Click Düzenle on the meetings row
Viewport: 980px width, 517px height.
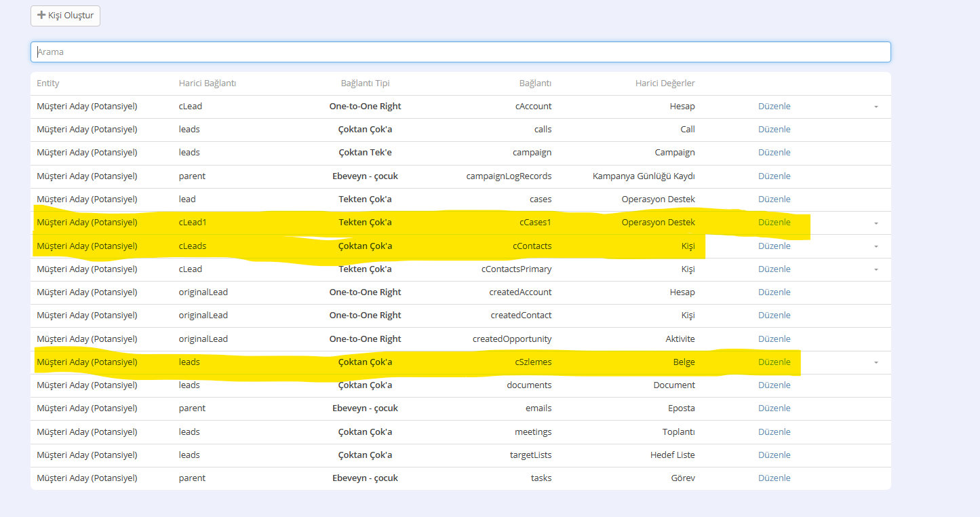(x=774, y=432)
